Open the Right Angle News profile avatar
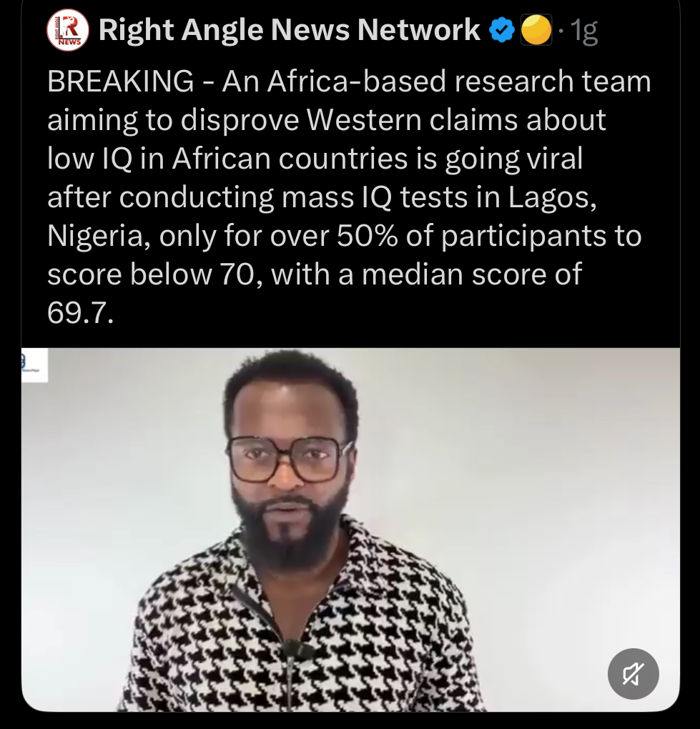This screenshot has height=729, width=700. (x=69, y=32)
